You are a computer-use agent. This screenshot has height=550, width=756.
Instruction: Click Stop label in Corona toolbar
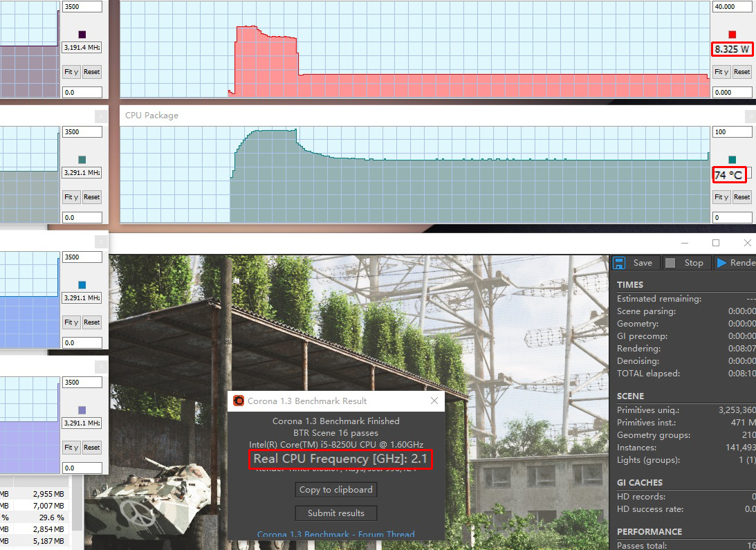[694, 263]
